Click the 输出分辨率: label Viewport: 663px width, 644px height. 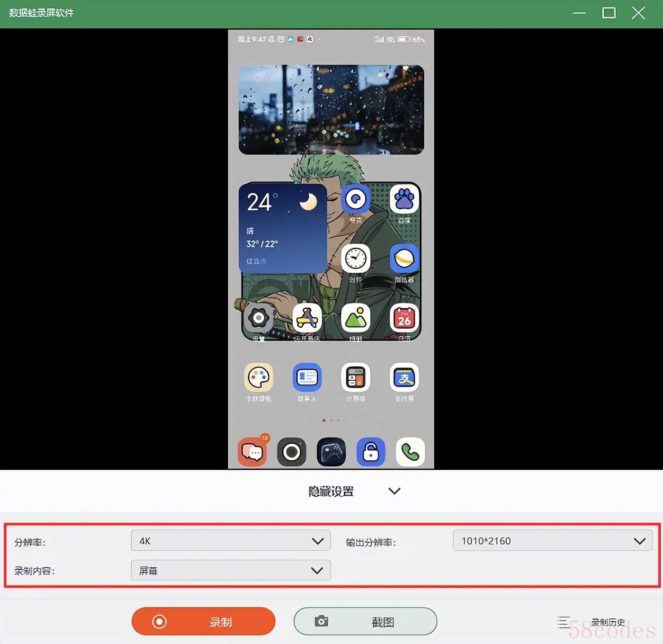point(371,542)
